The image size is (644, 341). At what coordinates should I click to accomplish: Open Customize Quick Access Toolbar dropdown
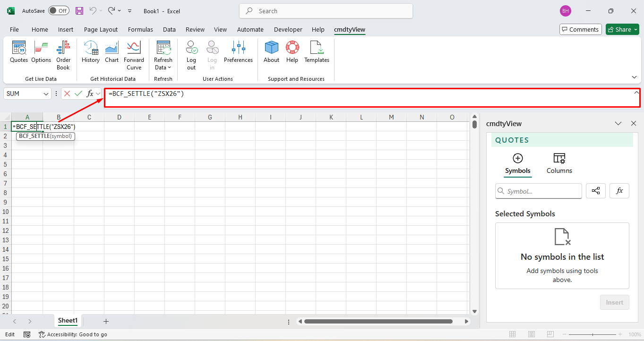130,11
